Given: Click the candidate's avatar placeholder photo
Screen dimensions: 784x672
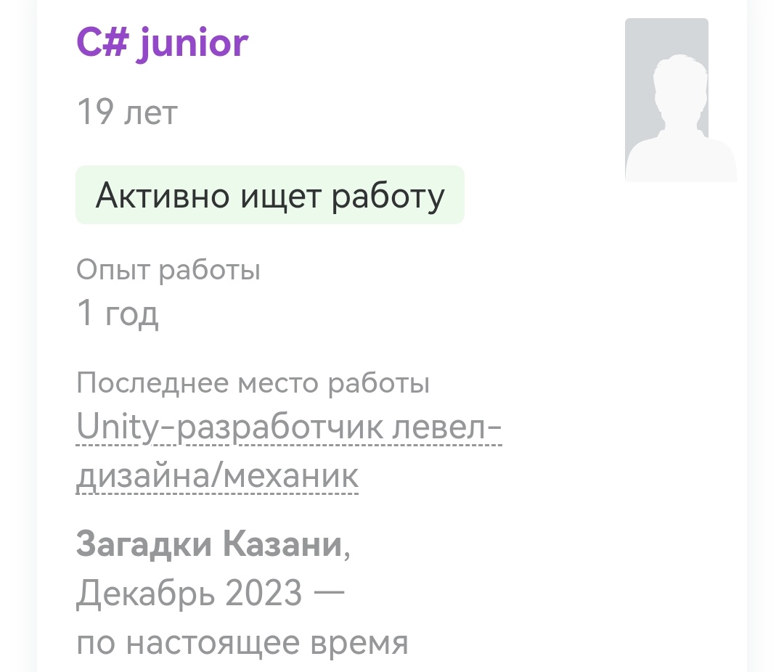Looking at the screenshot, I should [x=667, y=99].
